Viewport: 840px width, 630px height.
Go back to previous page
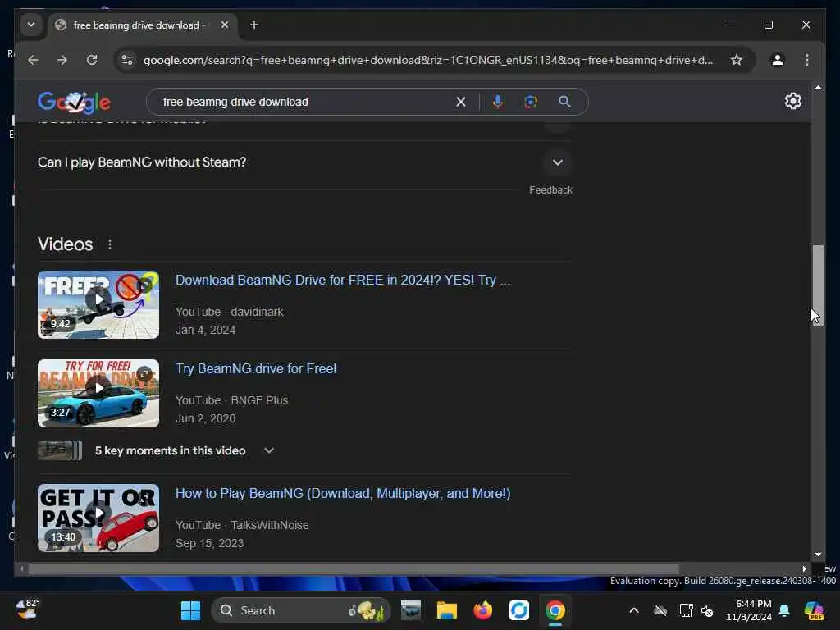(x=33, y=60)
